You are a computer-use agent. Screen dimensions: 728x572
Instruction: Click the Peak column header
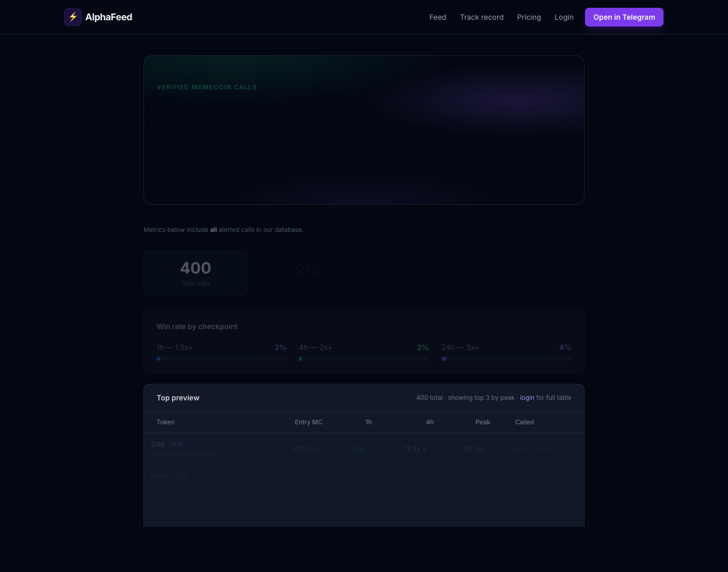483,422
